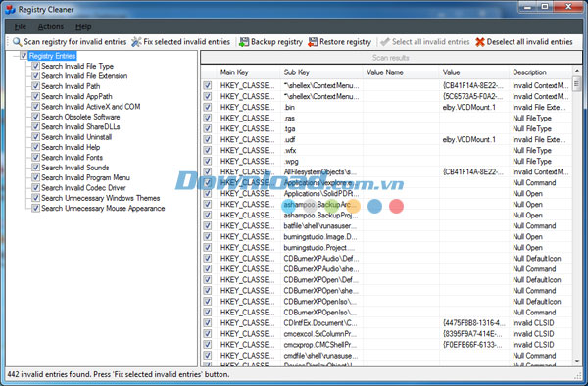Select 'batfile\shell\runasuser' sub key cell

pyautogui.click(x=319, y=226)
